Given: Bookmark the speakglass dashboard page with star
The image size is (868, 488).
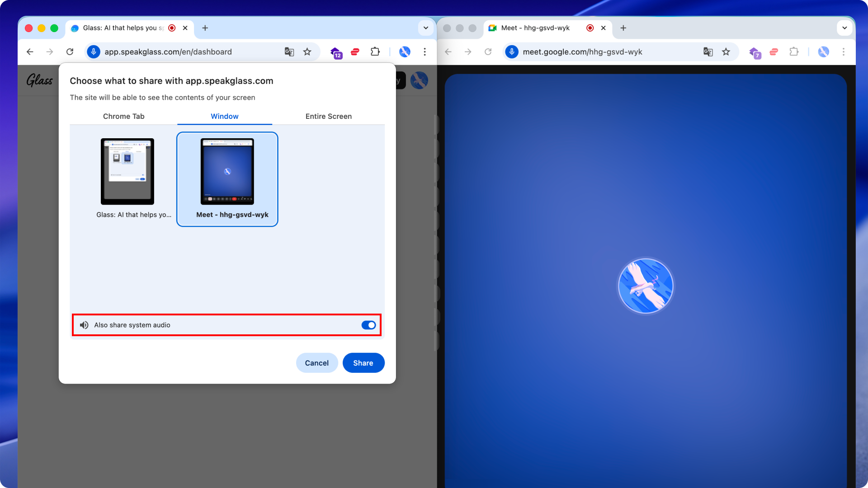Looking at the screenshot, I should (x=307, y=52).
